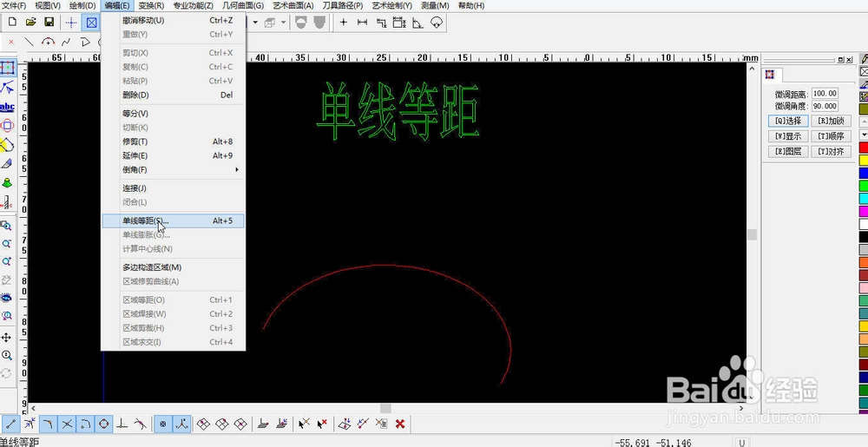Click the vertical scrollbar up arrow of canvas
Image resolution: width=868 pixels, height=447 pixels.
tap(752, 68)
